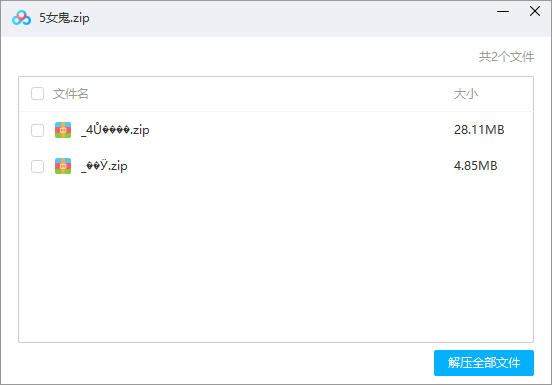Viewport: 552px width, 385px height.
Task: Click the 共2个文件 file count label
Action: [x=506, y=57]
